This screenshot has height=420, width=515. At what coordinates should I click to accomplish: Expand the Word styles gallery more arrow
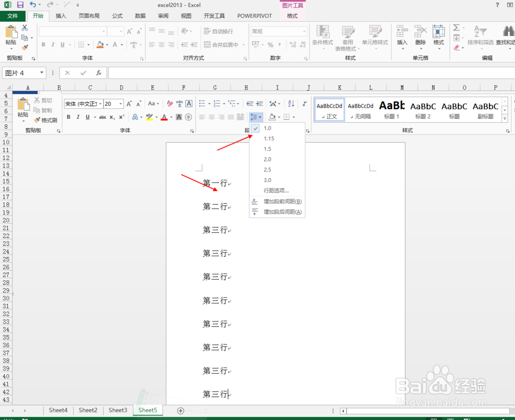(505, 119)
